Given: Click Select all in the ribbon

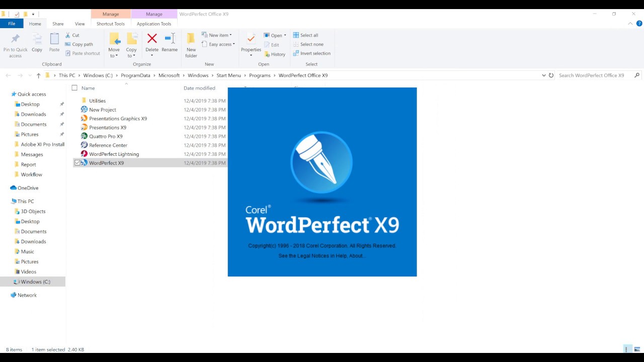Looking at the screenshot, I should [305, 35].
